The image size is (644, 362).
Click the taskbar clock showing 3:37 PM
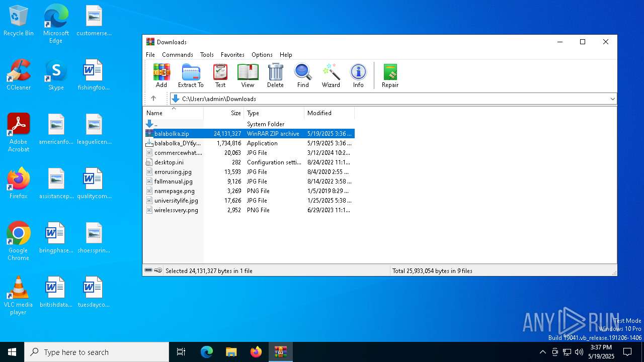(x=601, y=352)
